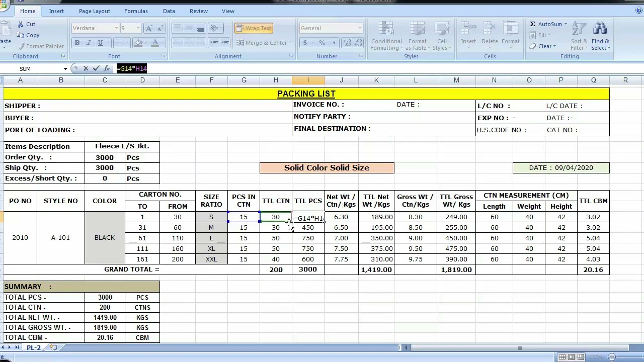The width and height of the screenshot is (644, 362).
Task: Open the Alignment dialog launcher
Action: tap(291, 56)
